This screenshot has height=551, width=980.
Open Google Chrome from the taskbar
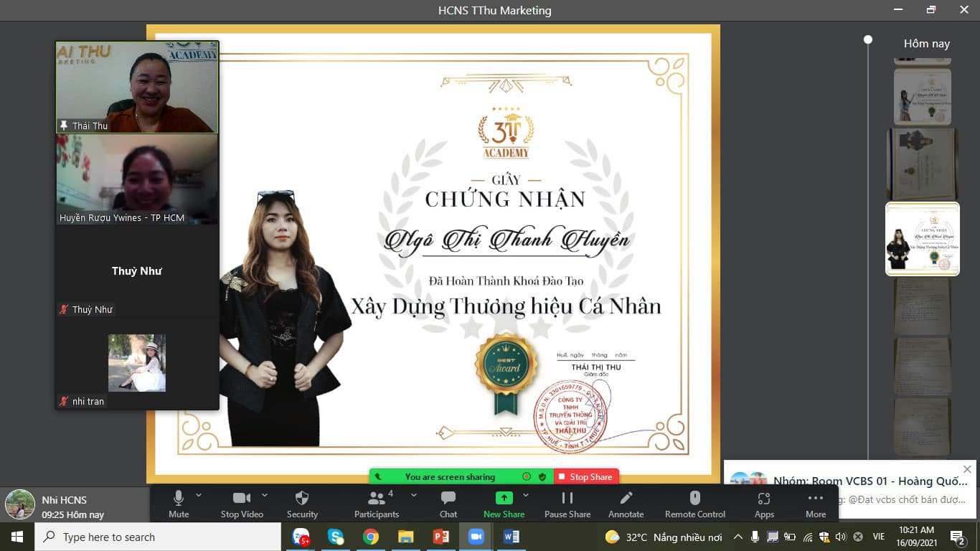pos(371,537)
